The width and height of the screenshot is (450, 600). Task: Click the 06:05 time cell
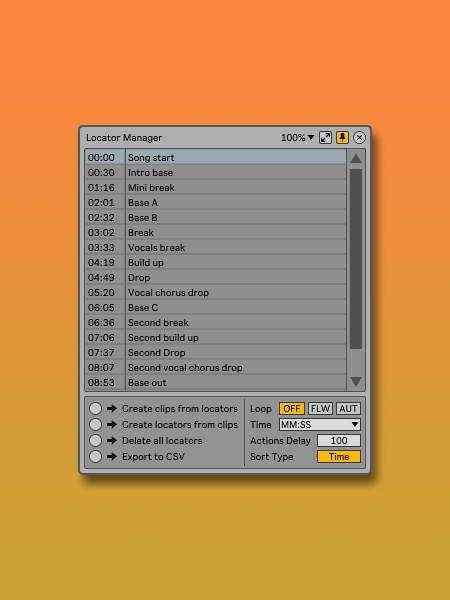click(105, 307)
